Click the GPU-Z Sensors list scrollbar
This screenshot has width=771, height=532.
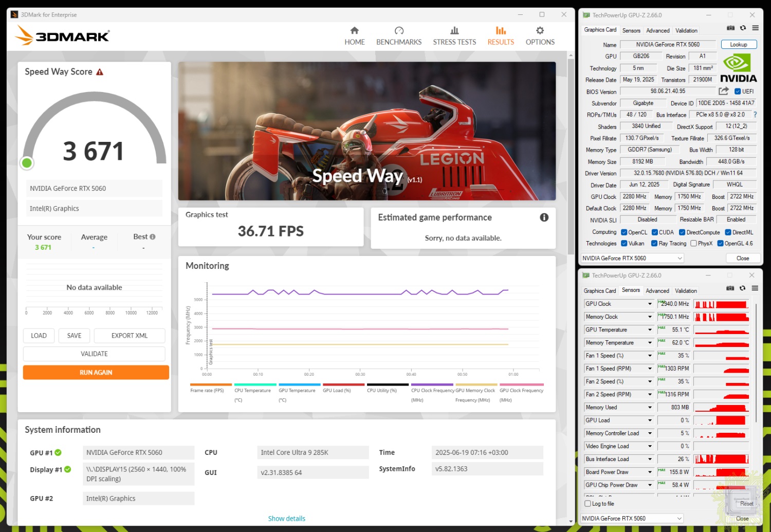pos(756,362)
